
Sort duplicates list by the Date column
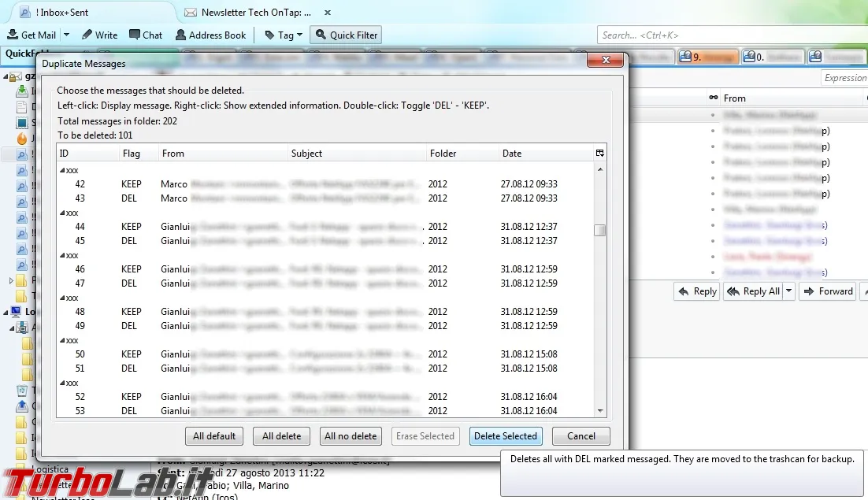click(546, 154)
